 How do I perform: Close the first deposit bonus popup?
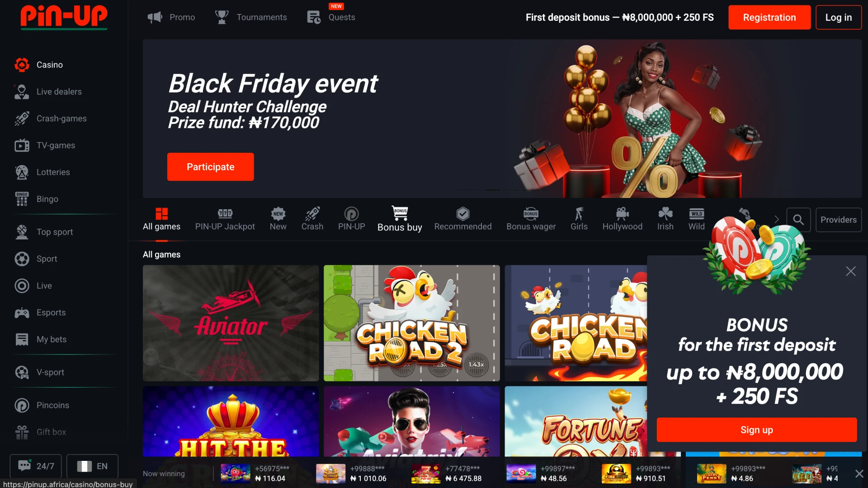(x=850, y=271)
